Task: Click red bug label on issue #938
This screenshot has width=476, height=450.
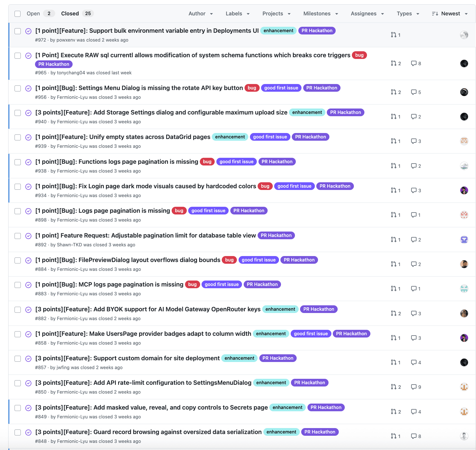Action: (207, 162)
